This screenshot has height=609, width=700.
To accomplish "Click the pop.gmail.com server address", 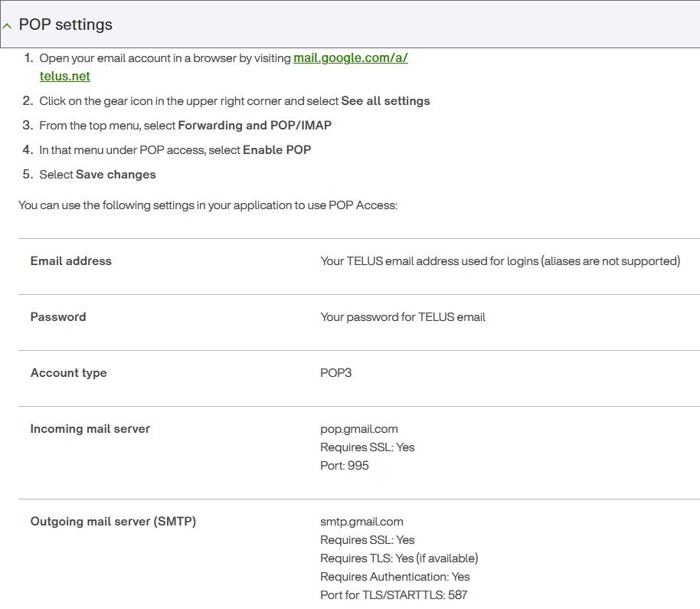I will [x=358, y=429].
